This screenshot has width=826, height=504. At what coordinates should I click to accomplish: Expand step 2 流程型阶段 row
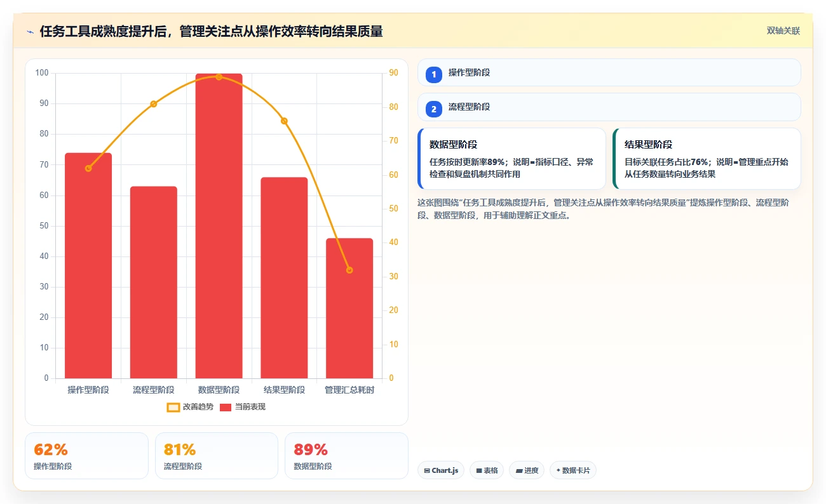point(609,107)
